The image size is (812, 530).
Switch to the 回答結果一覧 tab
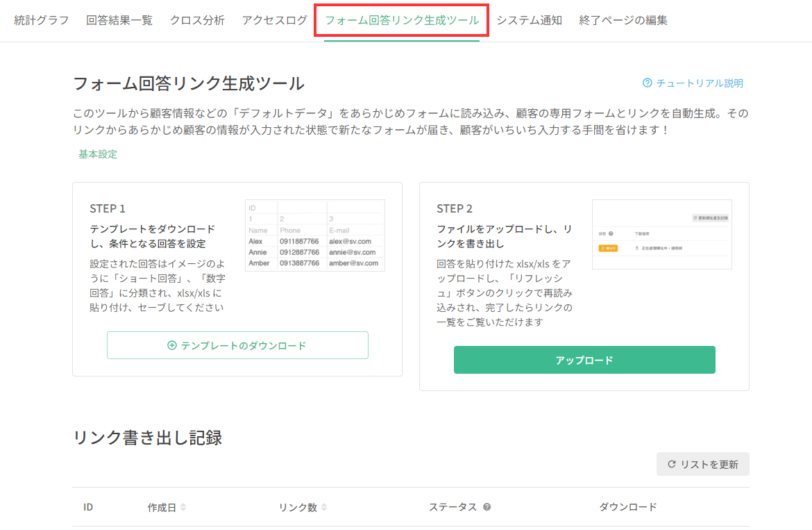tap(119, 20)
